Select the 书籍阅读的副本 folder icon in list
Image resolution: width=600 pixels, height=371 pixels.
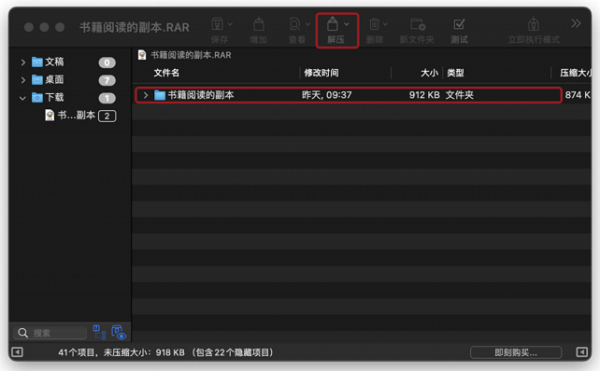click(x=160, y=95)
